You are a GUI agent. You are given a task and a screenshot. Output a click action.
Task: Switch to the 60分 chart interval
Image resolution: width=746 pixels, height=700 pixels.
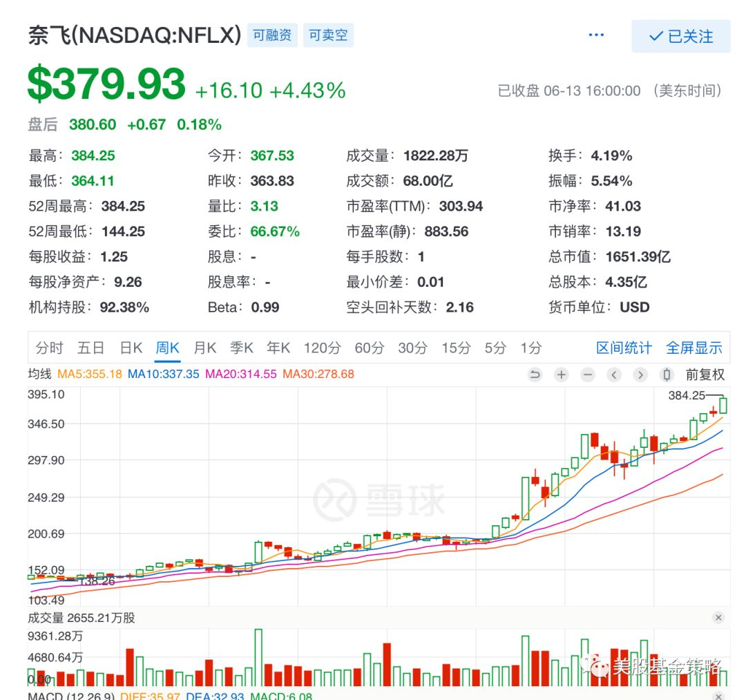[x=369, y=348]
